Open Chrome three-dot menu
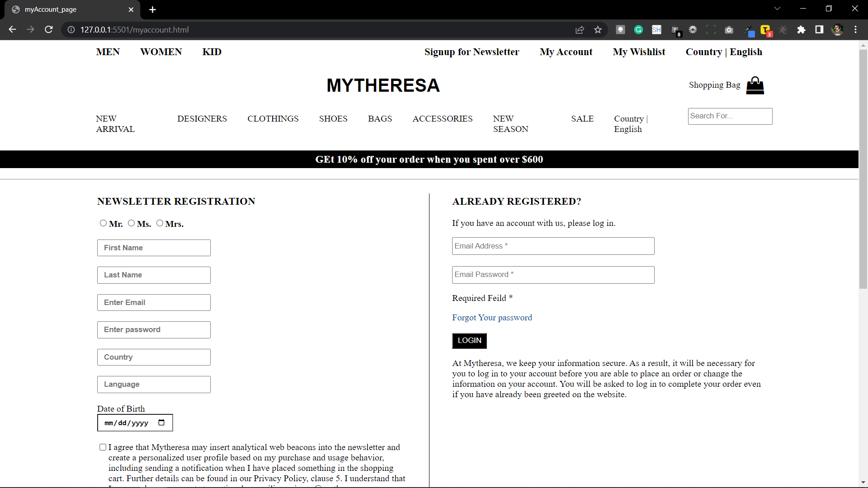 point(855,30)
